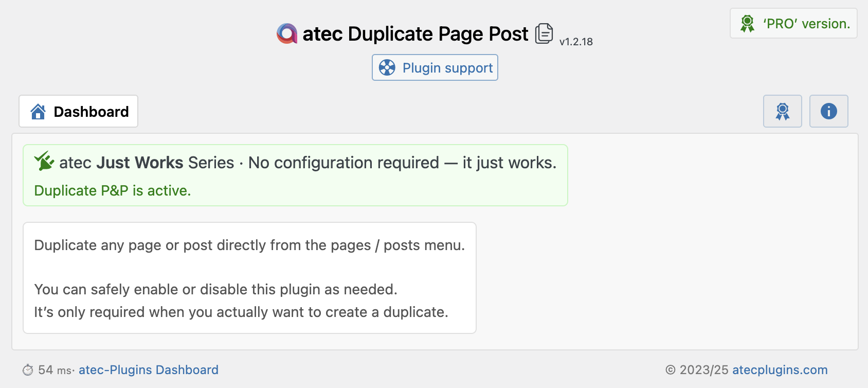Click the stopwatch icon in the footer
The width and height of the screenshot is (868, 388).
[28, 370]
